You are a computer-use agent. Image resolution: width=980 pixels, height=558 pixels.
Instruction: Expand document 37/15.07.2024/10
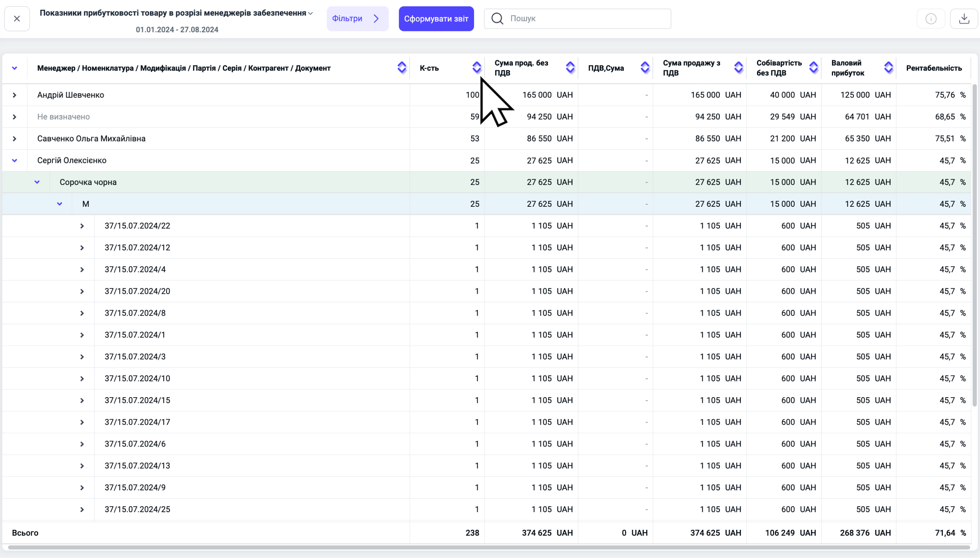82,379
